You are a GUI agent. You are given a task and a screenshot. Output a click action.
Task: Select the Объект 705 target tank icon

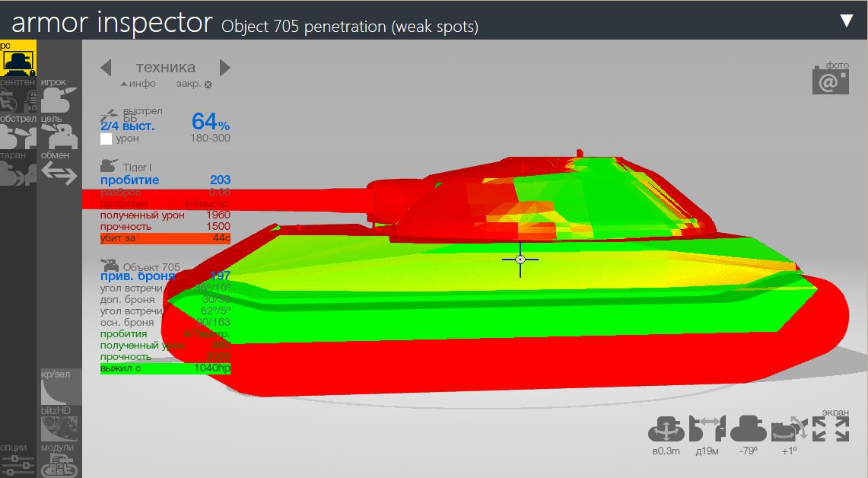coord(110,265)
